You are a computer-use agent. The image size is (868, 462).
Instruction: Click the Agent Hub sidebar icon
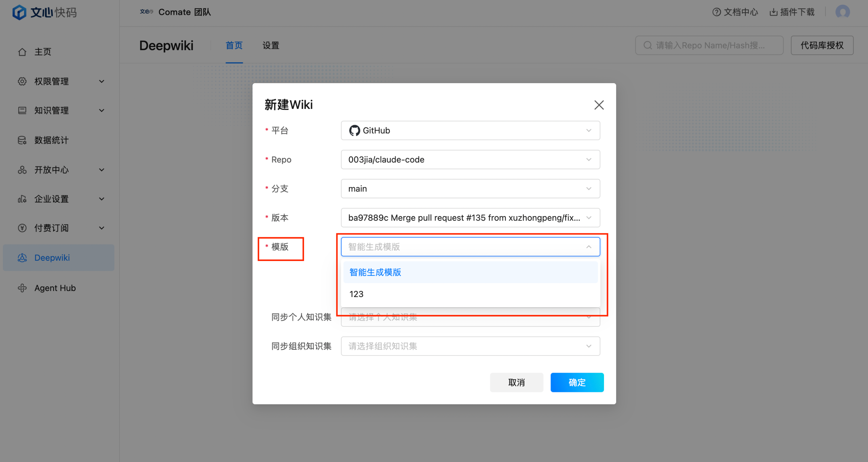click(x=22, y=288)
